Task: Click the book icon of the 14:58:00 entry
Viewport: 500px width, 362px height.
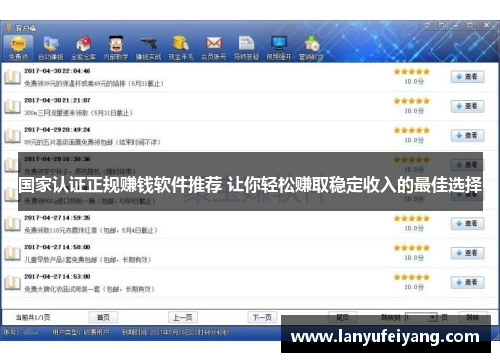Action: tap(13, 254)
